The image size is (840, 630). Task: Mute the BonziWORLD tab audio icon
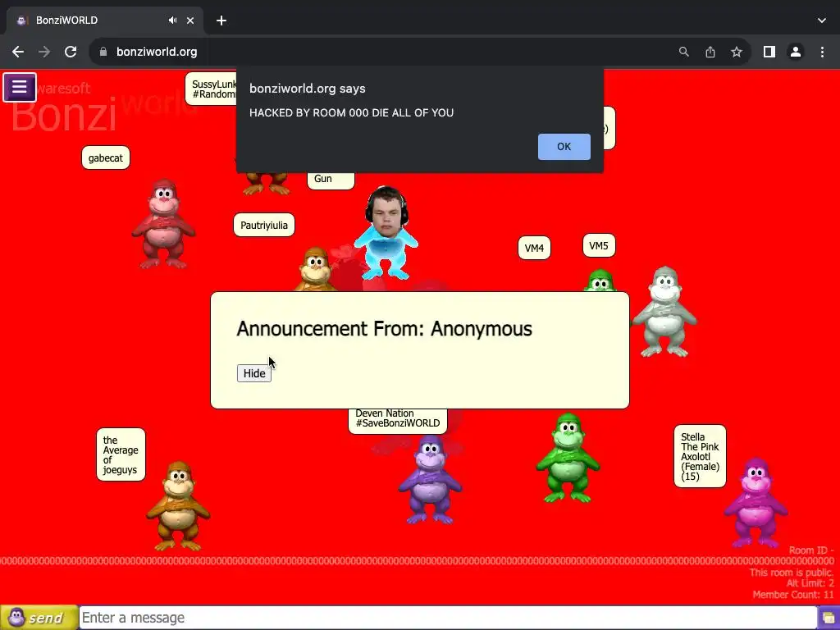click(x=172, y=21)
